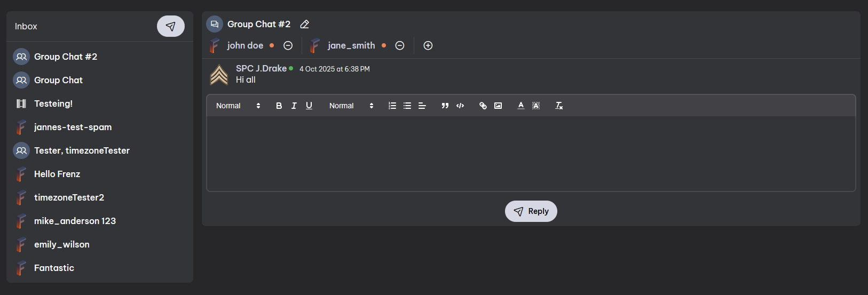Insert a bulleted list
This screenshot has height=295, width=868.
click(407, 106)
